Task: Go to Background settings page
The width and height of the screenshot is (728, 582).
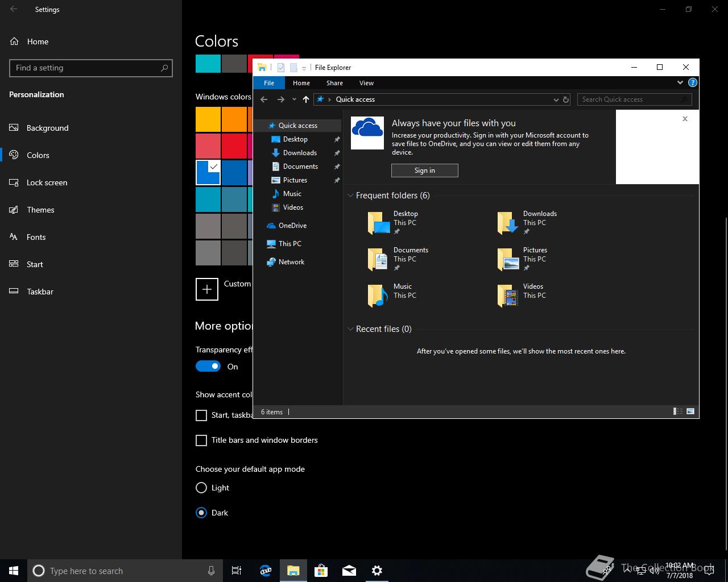Action: coord(91,128)
